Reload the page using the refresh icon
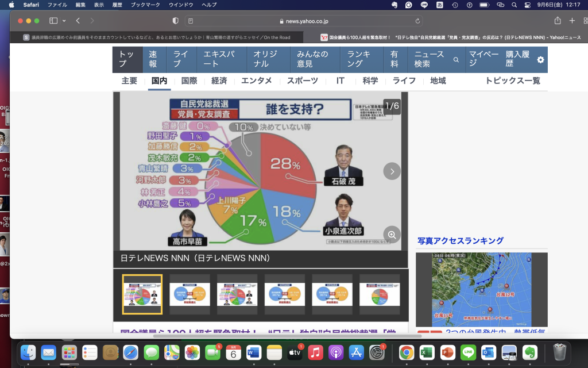Image resolution: width=588 pixels, height=368 pixels. tap(417, 21)
